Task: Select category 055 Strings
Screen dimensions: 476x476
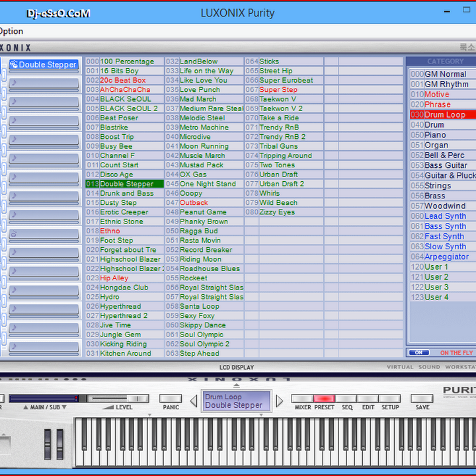Action: pyautogui.click(x=442, y=186)
